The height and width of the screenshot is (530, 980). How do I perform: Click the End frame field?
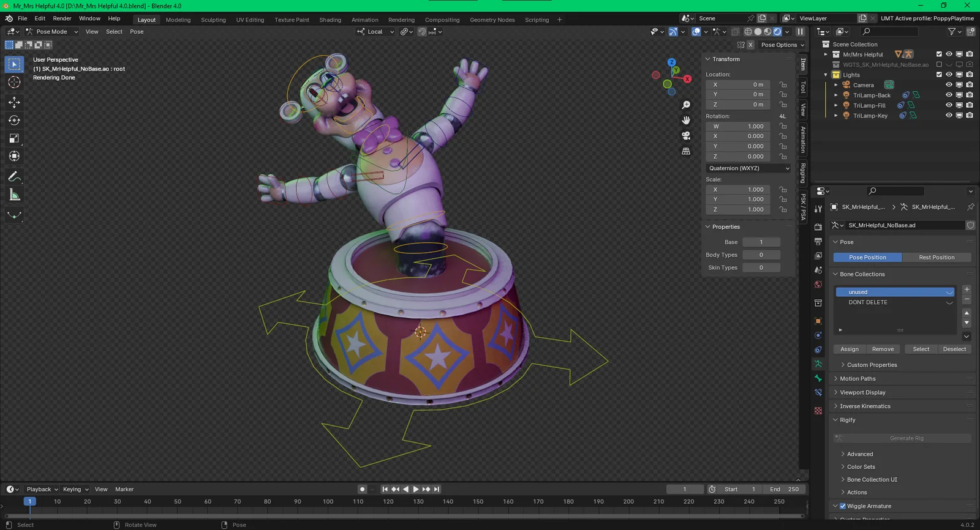[x=784, y=489]
